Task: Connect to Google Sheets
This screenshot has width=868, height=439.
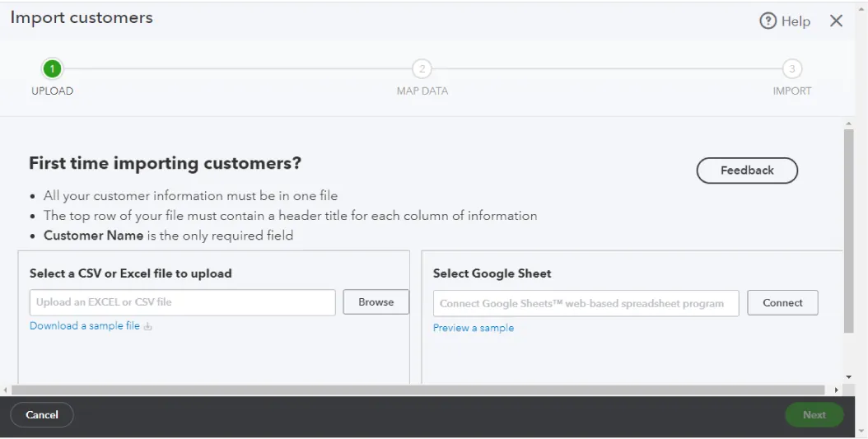Action: pyautogui.click(x=782, y=303)
